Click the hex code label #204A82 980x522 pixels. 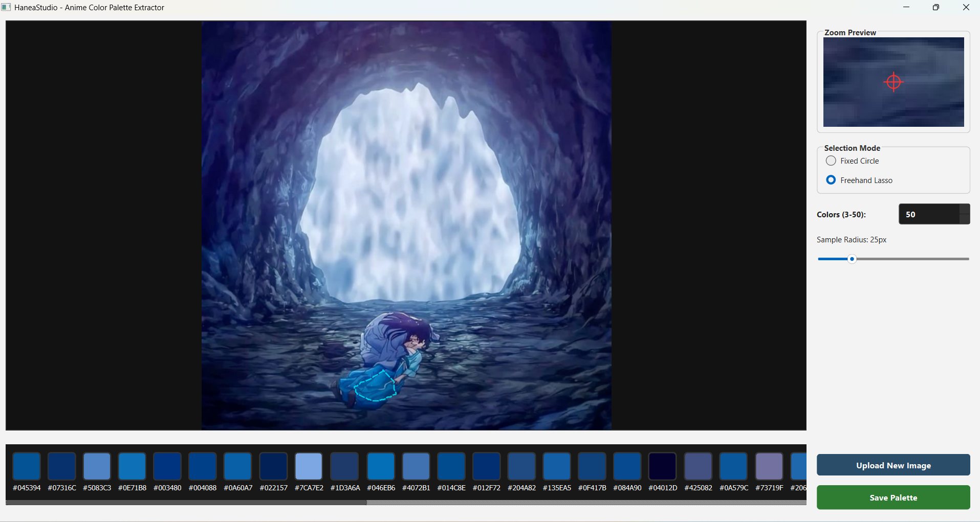[521, 488]
